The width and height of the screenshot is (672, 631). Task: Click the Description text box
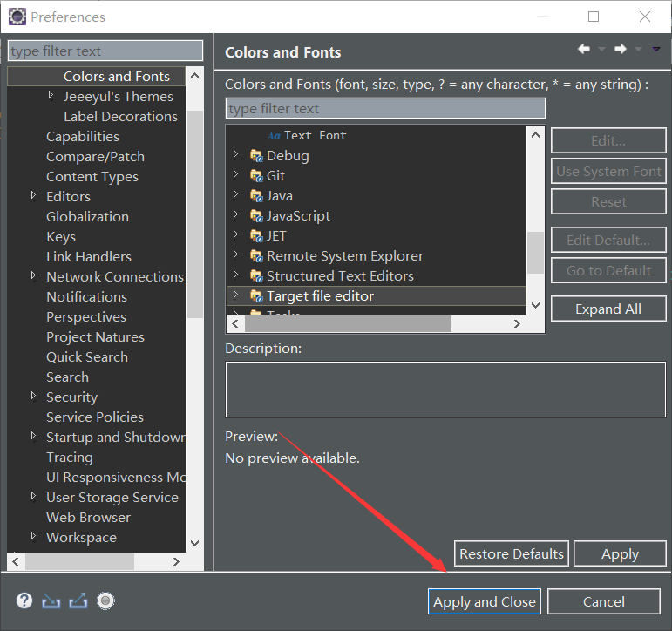click(445, 390)
